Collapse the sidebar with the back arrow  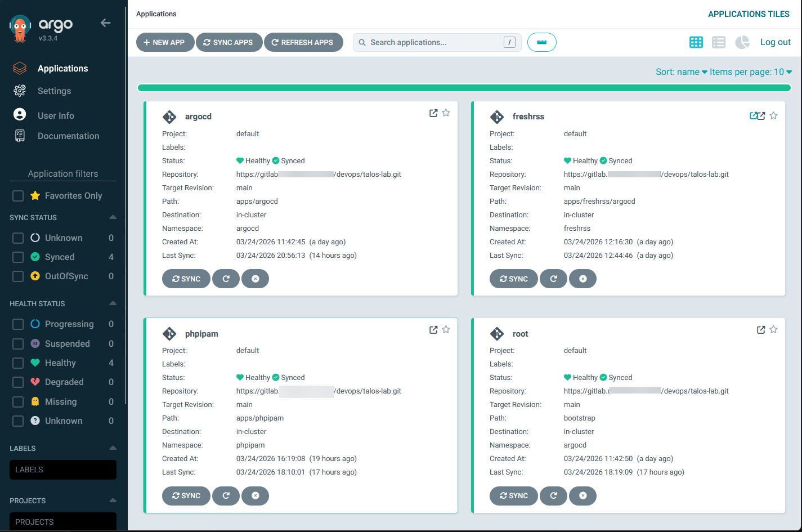pyautogui.click(x=105, y=23)
